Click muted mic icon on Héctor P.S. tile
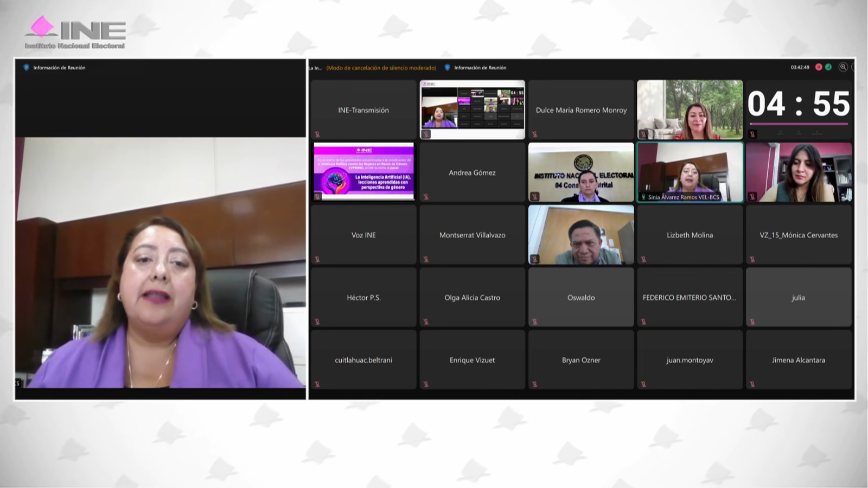Screen dimensions: 868x488 click(317, 322)
